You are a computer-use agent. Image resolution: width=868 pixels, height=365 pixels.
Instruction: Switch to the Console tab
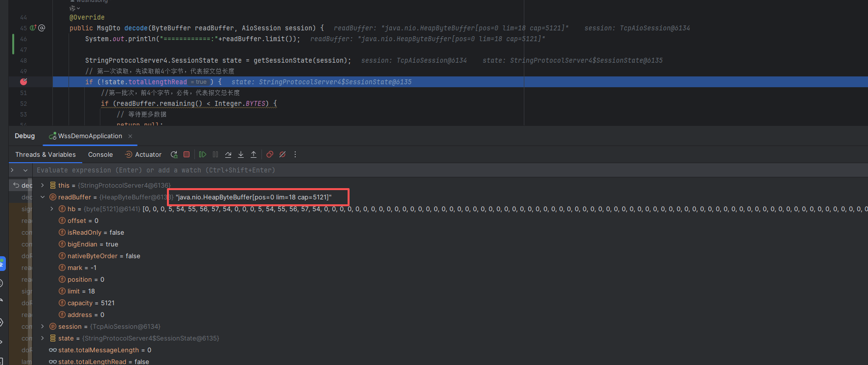(100, 154)
